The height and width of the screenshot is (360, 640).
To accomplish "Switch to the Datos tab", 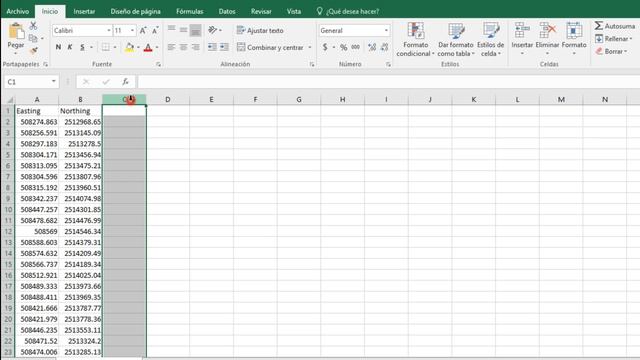I will click(x=227, y=11).
